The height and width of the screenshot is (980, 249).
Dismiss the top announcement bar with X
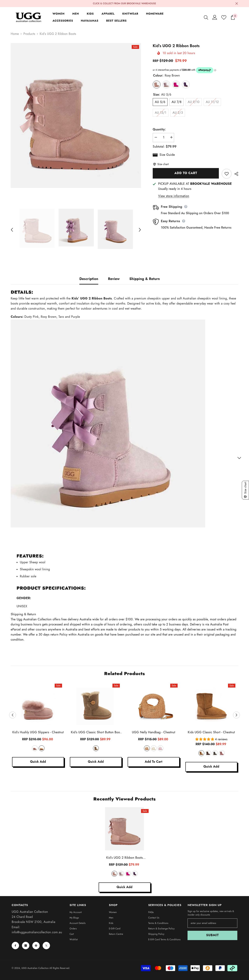coord(237,4)
